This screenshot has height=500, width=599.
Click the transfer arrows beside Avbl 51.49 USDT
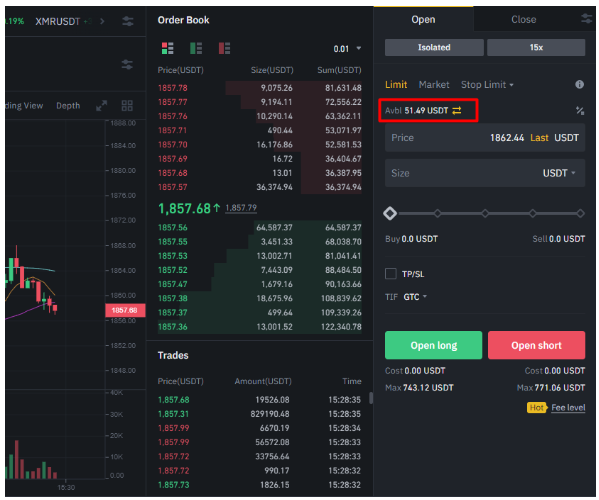[x=457, y=111]
